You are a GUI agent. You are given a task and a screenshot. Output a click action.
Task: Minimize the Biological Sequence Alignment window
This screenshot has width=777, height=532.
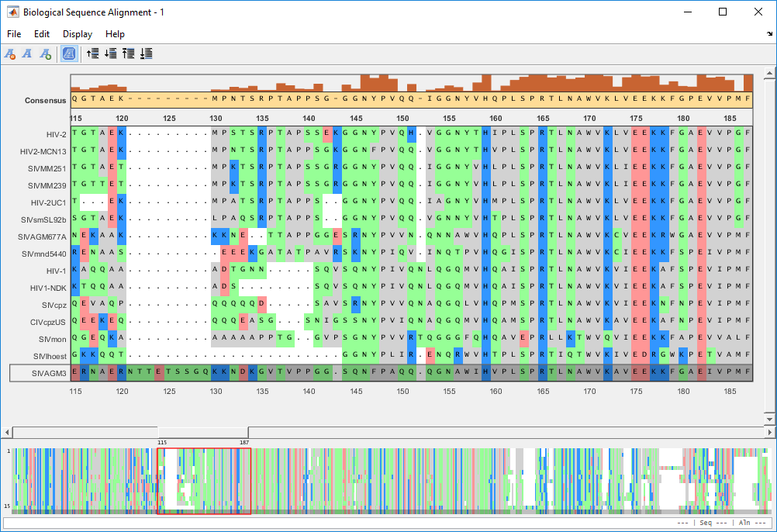[x=688, y=12]
